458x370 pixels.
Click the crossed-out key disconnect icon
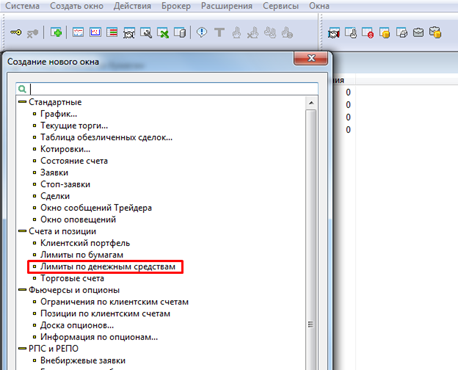32,33
